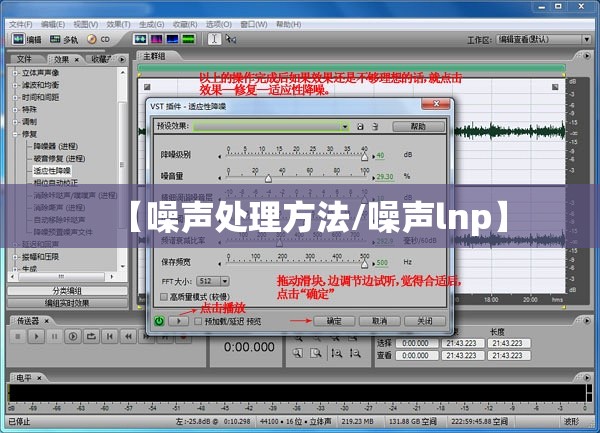Click the 噪音量 value field 29.30
This screenshot has width=600, height=433.
[x=385, y=177]
